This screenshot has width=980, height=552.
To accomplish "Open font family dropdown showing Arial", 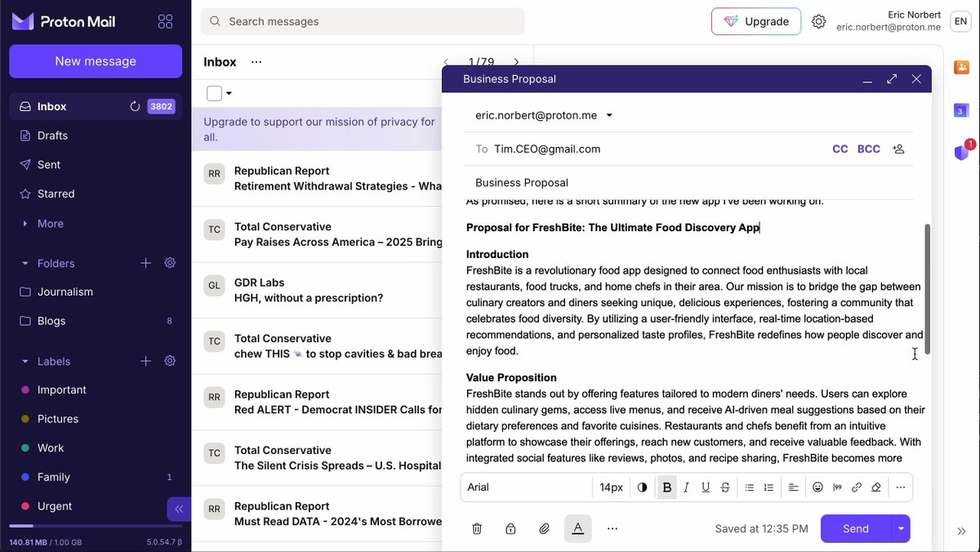I will pos(527,487).
